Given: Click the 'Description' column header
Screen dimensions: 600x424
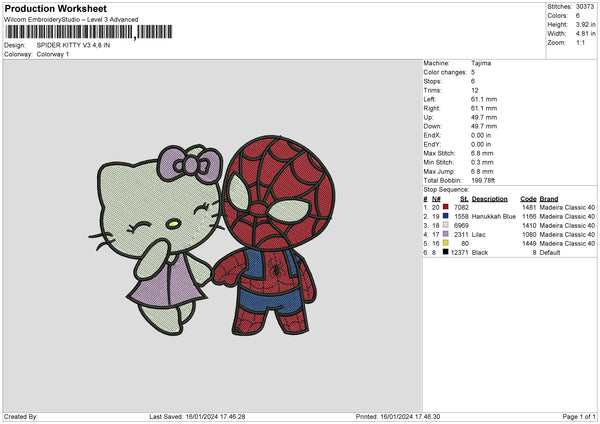Looking at the screenshot, I should click(489, 199).
